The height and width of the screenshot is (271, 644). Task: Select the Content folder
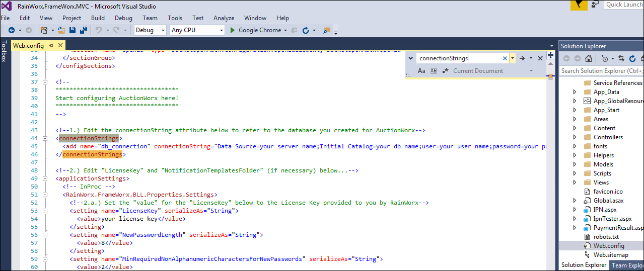pyautogui.click(x=604, y=128)
